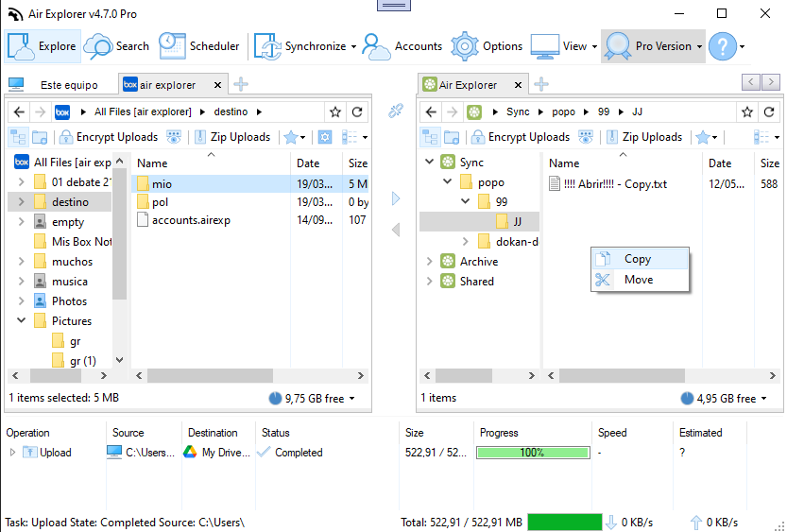This screenshot has width=787, height=532.
Task: Click the blue gear icon in left pane toolbar
Action: (325, 136)
